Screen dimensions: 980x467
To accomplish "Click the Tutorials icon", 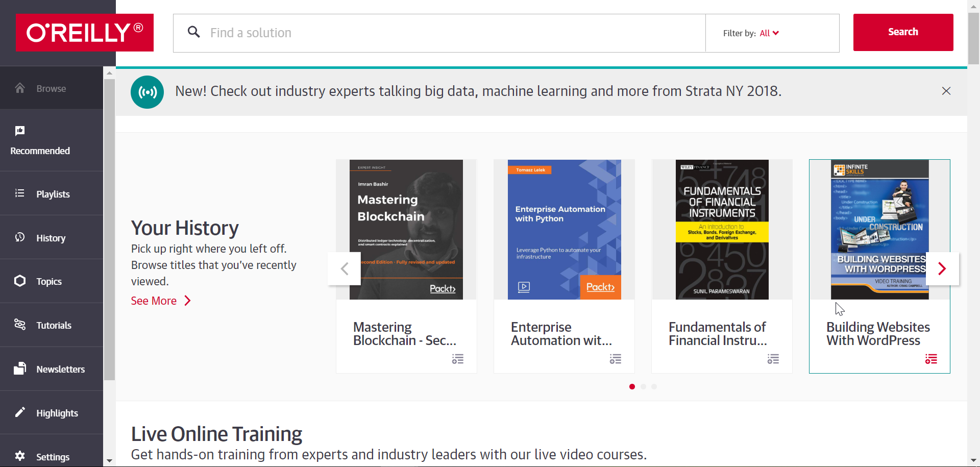I will 20,324.
